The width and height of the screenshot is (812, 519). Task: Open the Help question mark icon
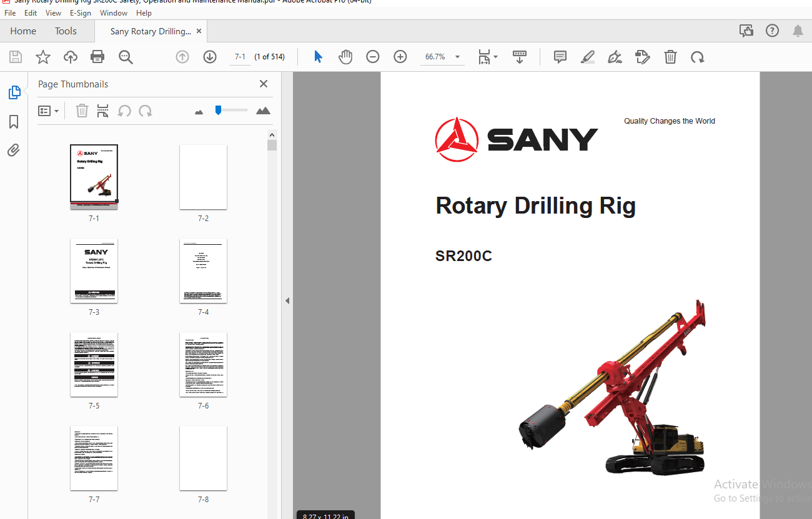point(772,31)
